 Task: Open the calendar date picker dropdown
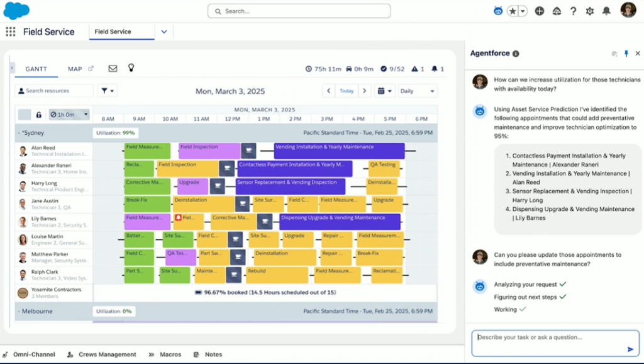[384, 91]
